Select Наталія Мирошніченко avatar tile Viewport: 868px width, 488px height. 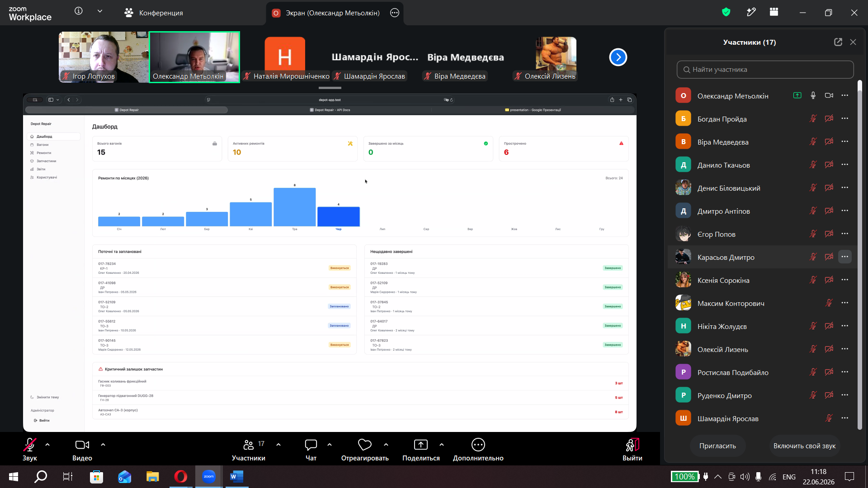click(x=285, y=57)
